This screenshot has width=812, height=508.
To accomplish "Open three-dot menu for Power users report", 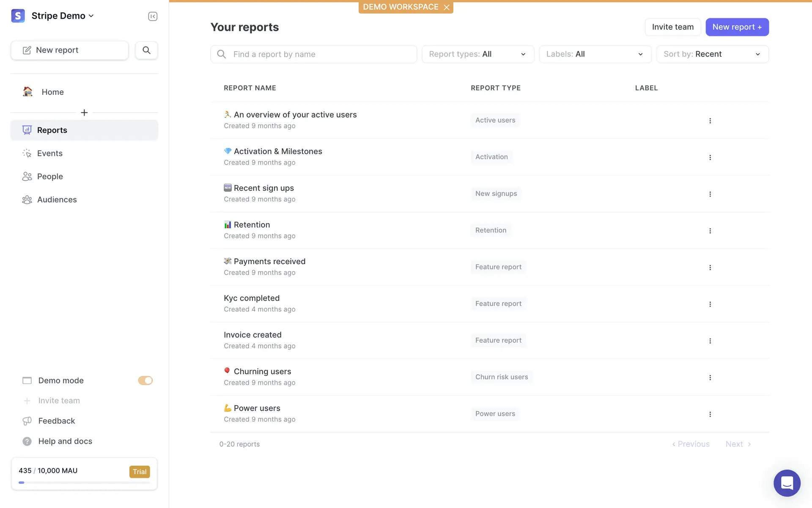I will (710, 414).
